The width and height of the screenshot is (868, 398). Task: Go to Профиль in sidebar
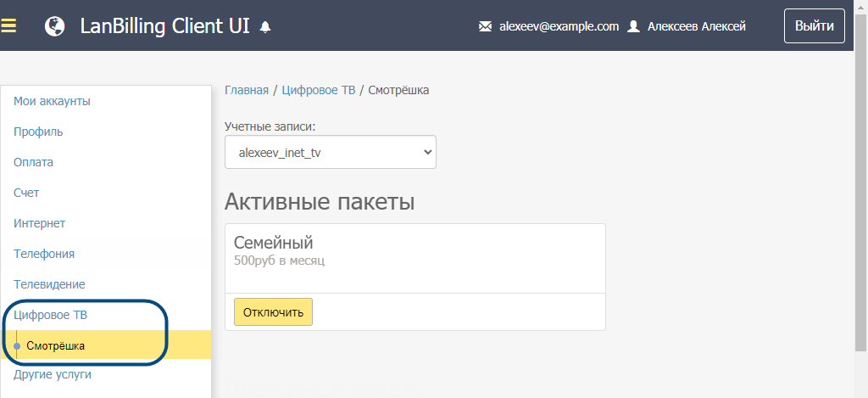(38, 132)
